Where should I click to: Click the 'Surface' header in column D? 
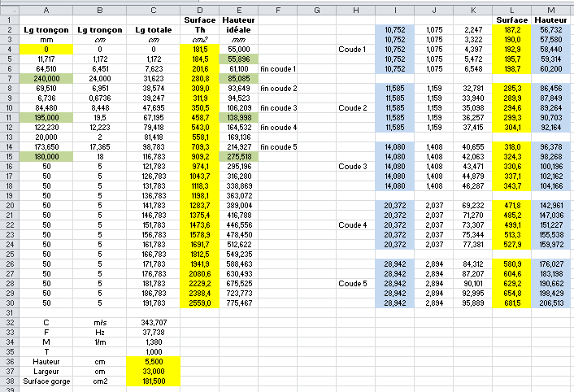pos(199,20)
